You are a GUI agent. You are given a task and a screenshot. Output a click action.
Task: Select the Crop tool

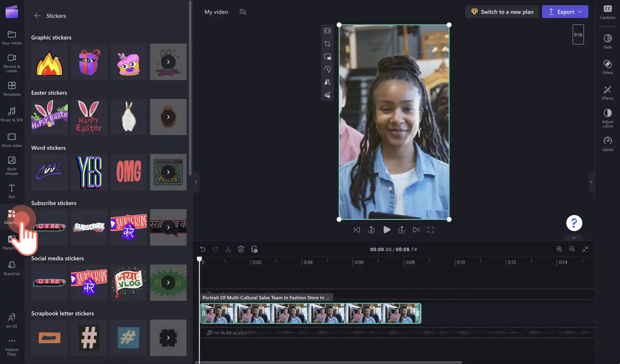point(327,44)
